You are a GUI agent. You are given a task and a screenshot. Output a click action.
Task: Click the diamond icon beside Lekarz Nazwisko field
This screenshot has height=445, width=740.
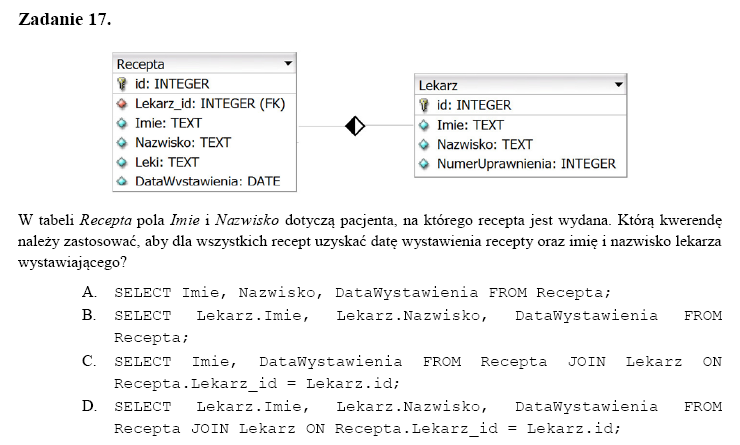pos(423,144)
